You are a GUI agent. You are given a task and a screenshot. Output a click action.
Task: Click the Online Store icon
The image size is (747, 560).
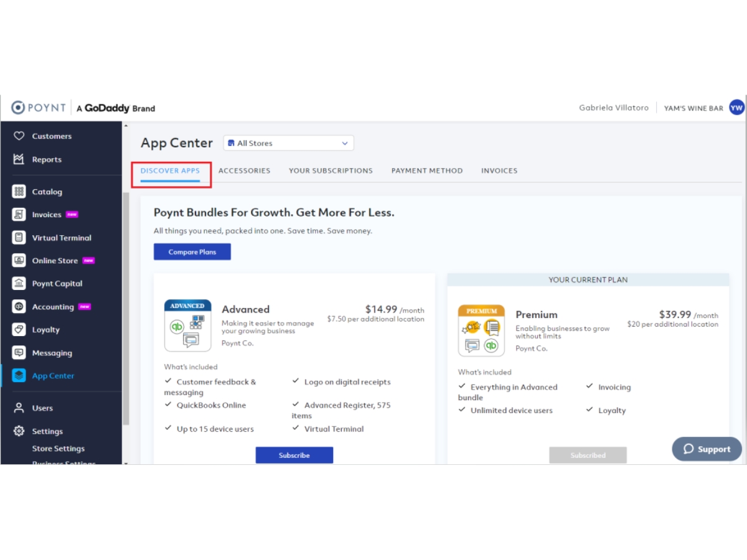coord(19,261)
